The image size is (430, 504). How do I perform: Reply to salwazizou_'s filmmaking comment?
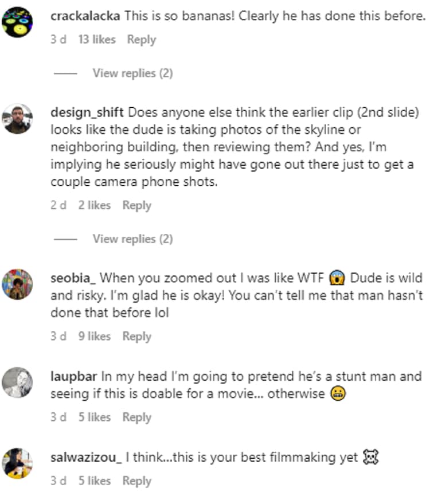(136, 481)
